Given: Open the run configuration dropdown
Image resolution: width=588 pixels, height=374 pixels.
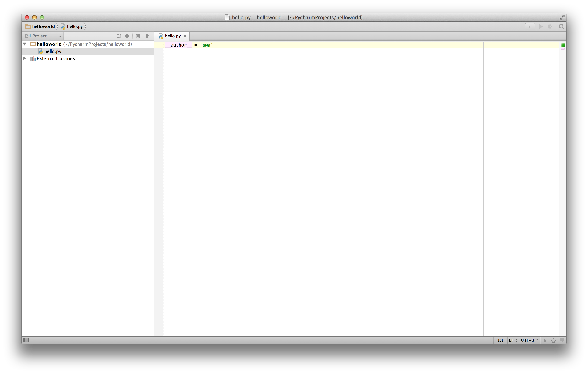Looking at the screenshot, I should pos(530,27).
